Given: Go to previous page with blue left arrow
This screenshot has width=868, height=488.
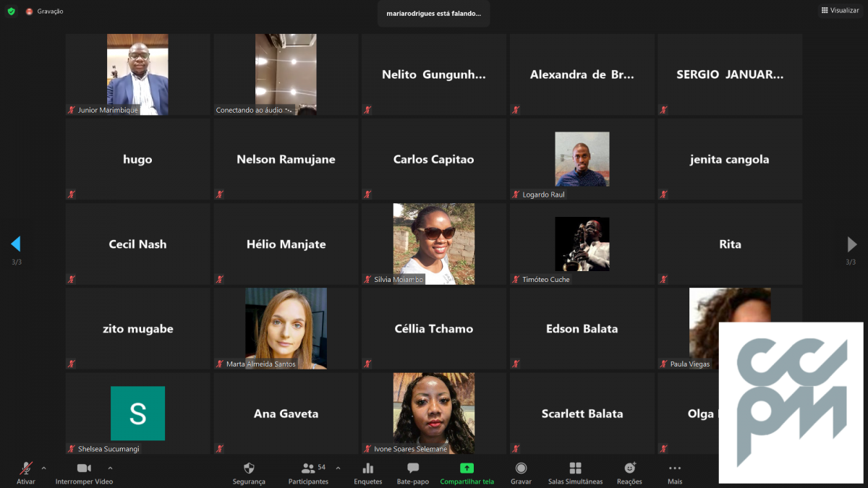Looking at the screenshot, I should click(x=16, y=244).
